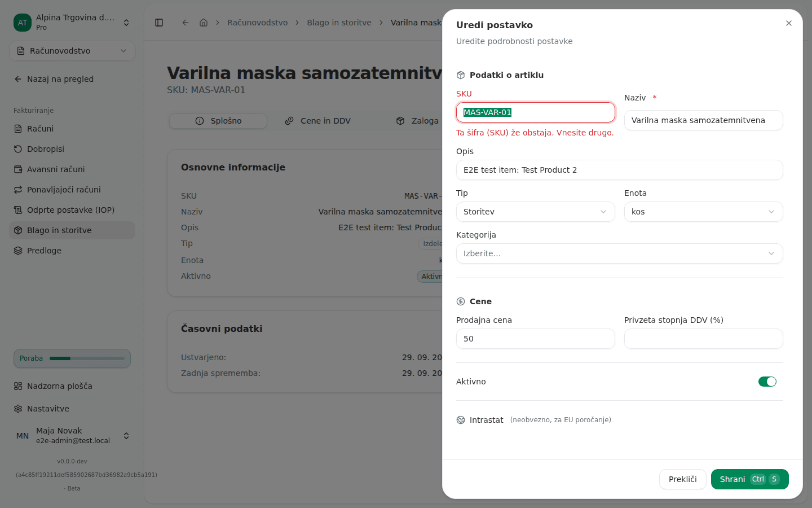Viewport: 812px width, 508px height.
Task: Click the MN user avatar
Action: pyautogui.click(x=23, y=436)
